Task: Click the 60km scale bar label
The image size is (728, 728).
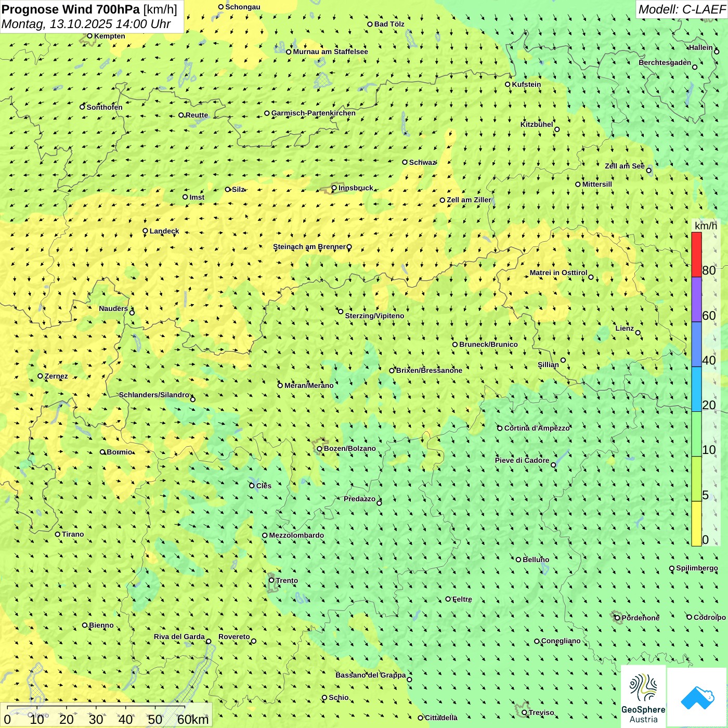Action: [193, 719]
